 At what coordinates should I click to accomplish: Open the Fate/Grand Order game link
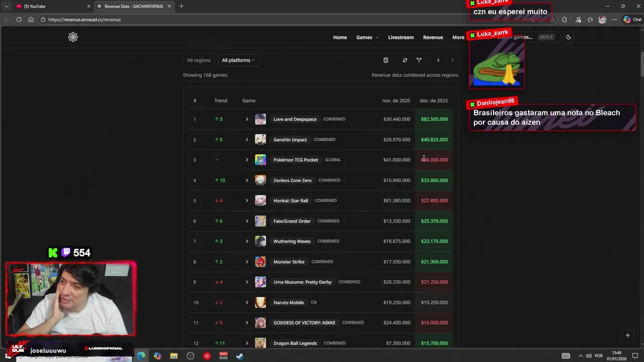pyautogui.click(x=292, y=221)
